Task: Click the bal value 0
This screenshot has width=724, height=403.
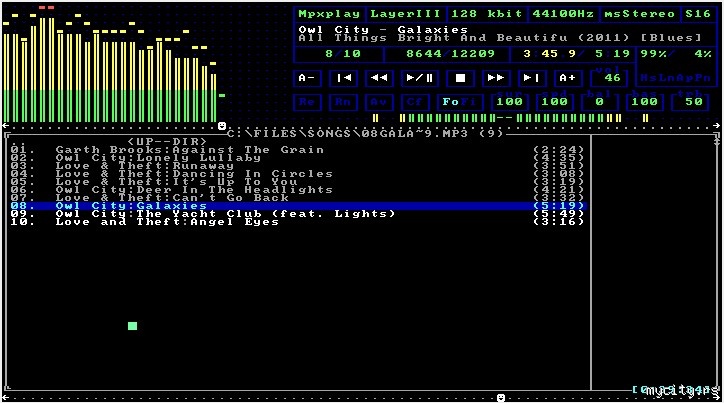Action: 599,102
